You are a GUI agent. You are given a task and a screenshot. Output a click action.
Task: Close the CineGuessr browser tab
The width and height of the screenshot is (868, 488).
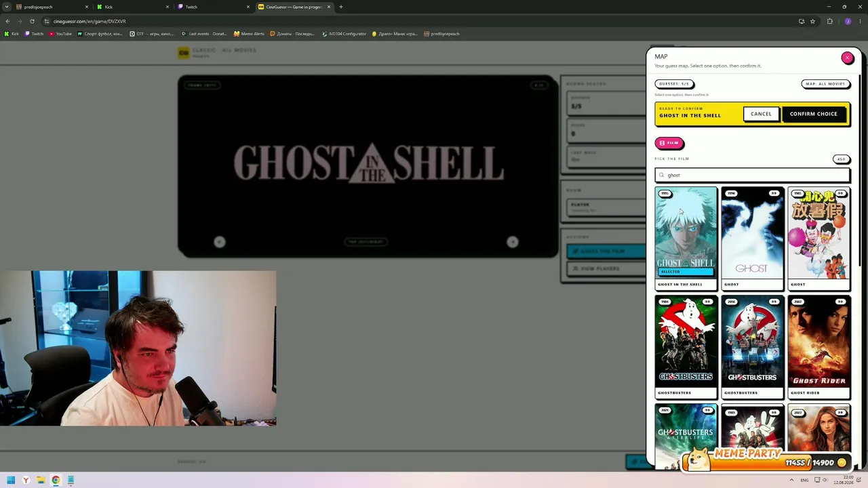click(329, 7)
